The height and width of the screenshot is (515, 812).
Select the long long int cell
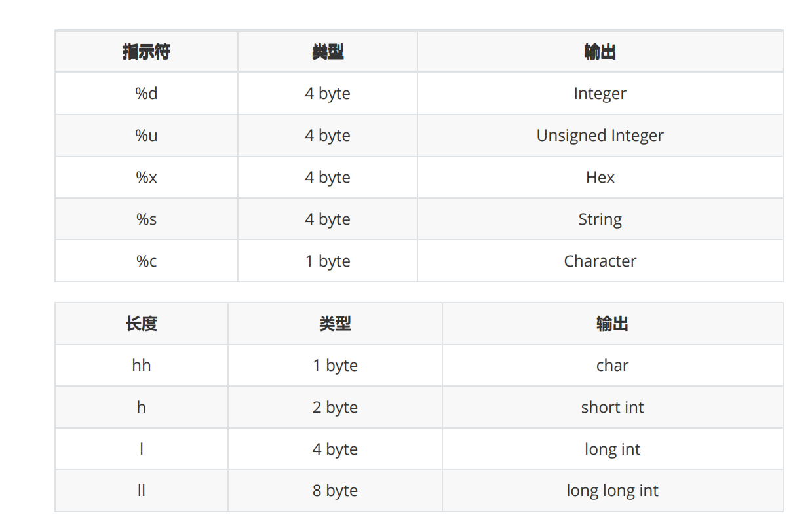(612, 491)
